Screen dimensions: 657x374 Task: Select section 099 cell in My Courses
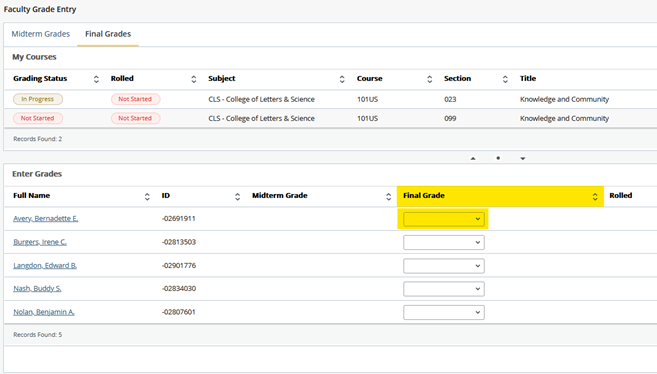(450, 119)
